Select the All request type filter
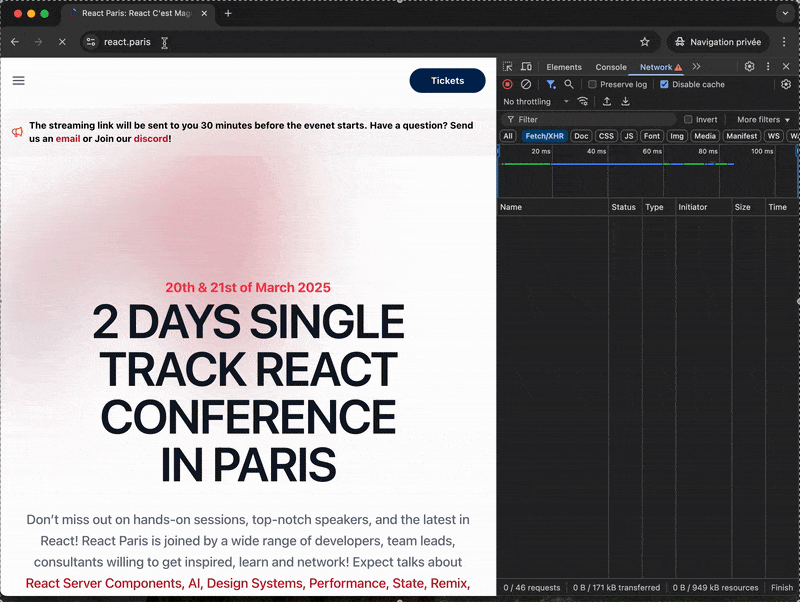 [x=508, y=136]
